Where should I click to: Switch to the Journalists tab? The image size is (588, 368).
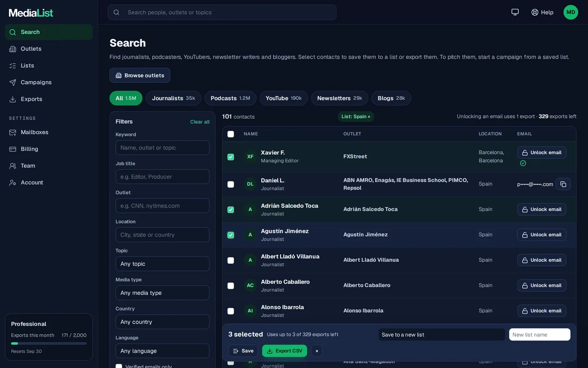click(174, 98)
